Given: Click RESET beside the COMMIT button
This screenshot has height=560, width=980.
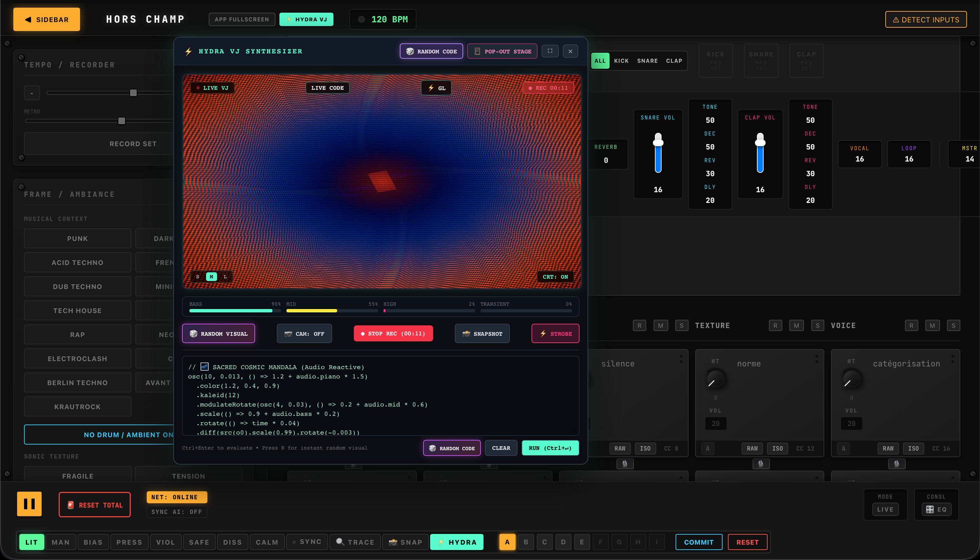Looking at the screenshot, I should coord(747,542).
